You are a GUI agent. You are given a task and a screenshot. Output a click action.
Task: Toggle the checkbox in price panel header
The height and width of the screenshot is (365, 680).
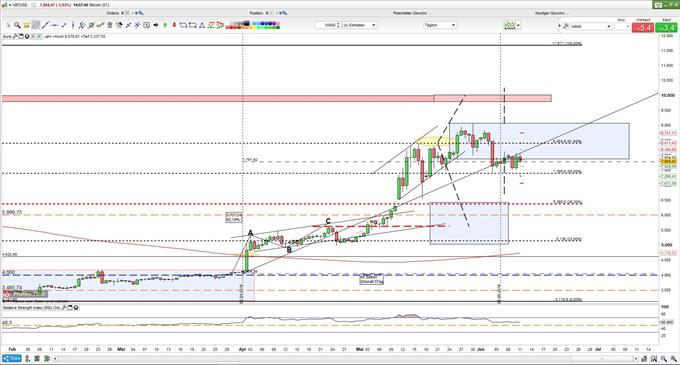point(39,36)
